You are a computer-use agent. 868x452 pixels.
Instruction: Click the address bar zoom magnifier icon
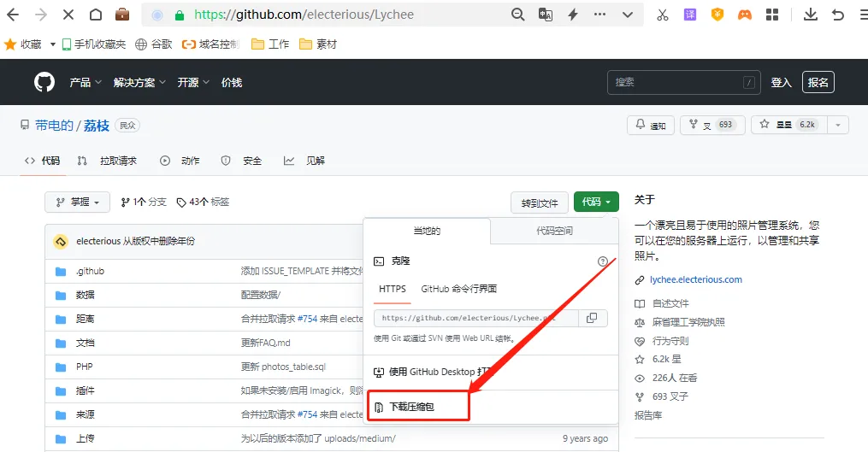517,15
